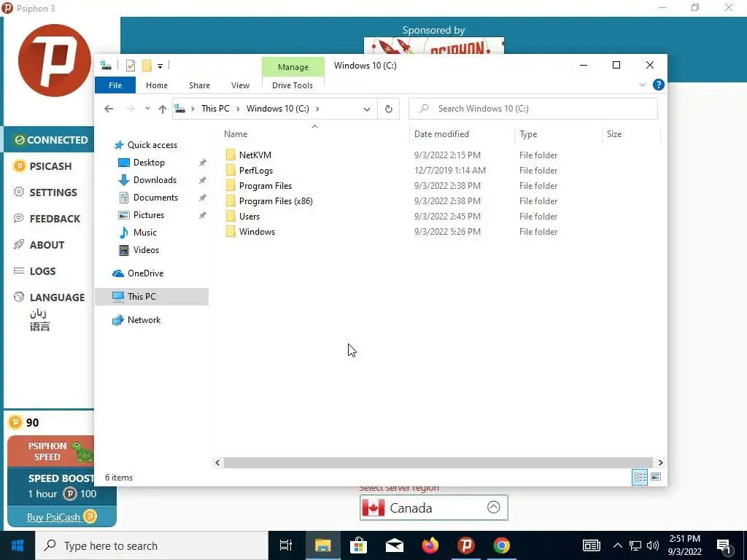Open Music in the navigation pane

(145, 233)
